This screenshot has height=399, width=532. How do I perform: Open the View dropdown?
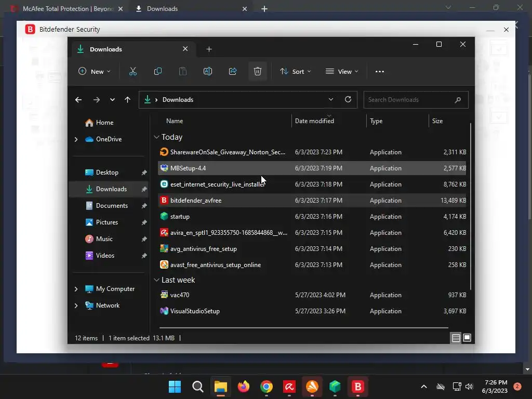pos(342,72)
